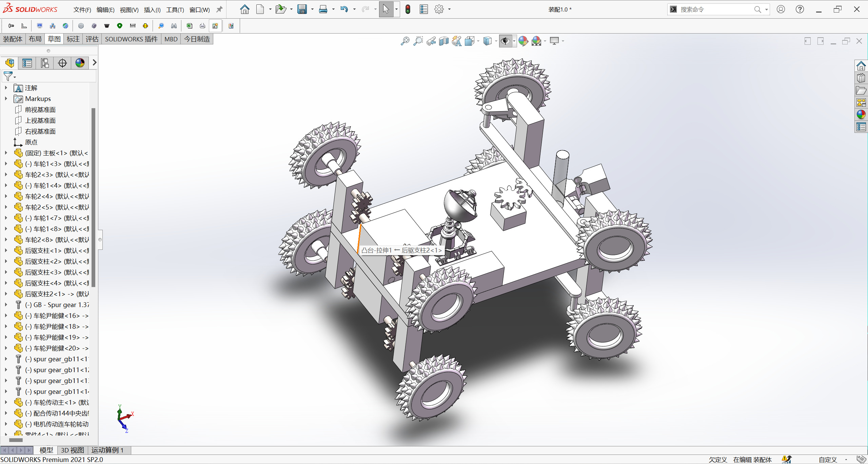Open the SOLIDWORKS Resources home pane icon
868x464 pixels.
[861, 66]
